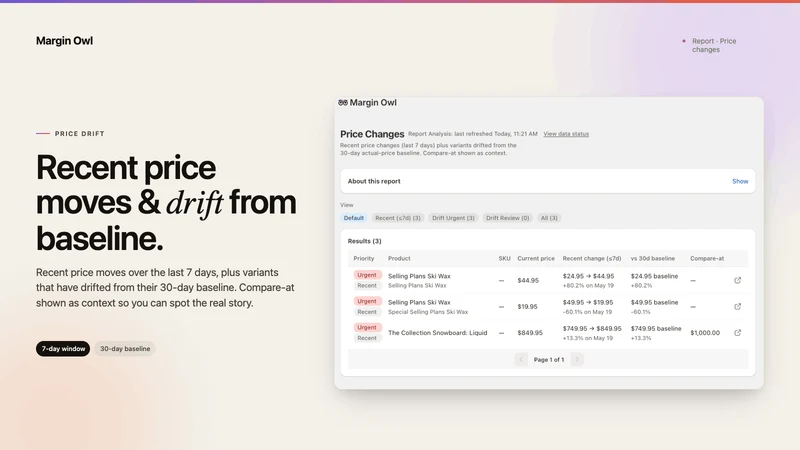Click the Margin Owl site title
The image size is (800, 450).
point(64,41)
